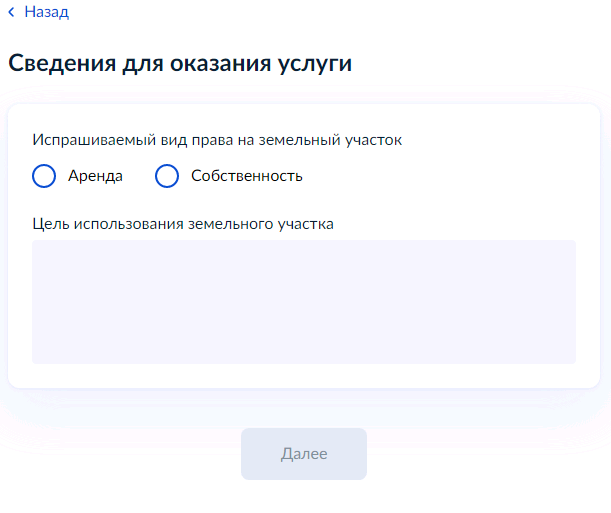
Task: Click the Сведения для оказания услуги heading
Action: (180, 63)
